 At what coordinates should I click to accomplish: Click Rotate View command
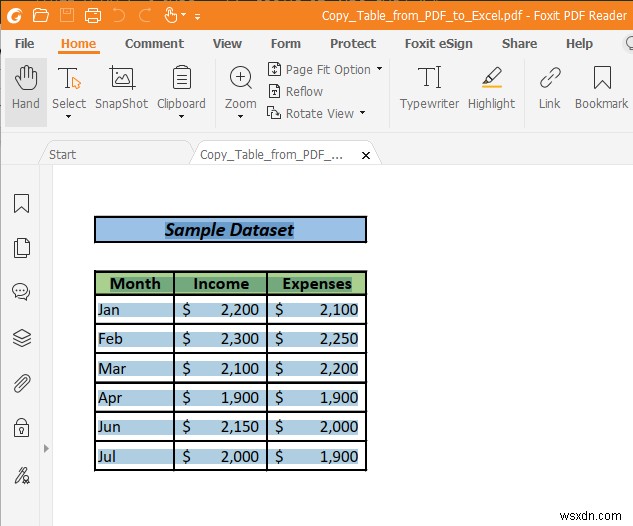(x=310, y=113)
